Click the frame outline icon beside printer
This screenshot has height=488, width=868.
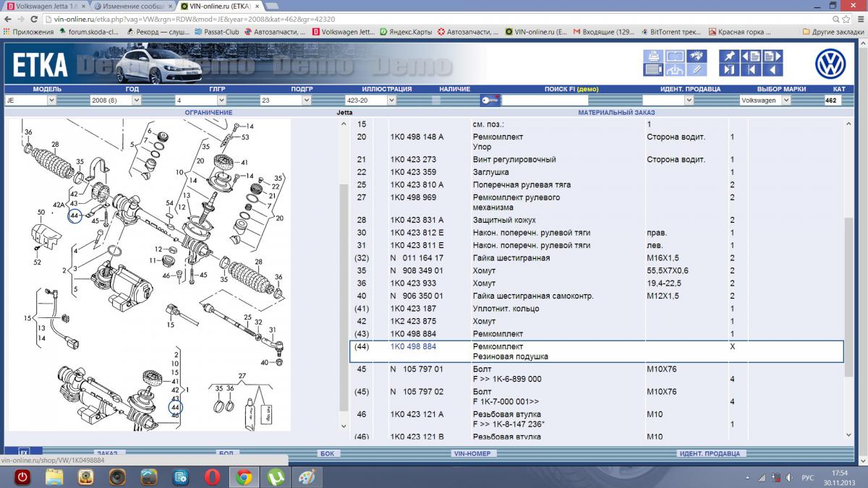[x=676, y=56]
